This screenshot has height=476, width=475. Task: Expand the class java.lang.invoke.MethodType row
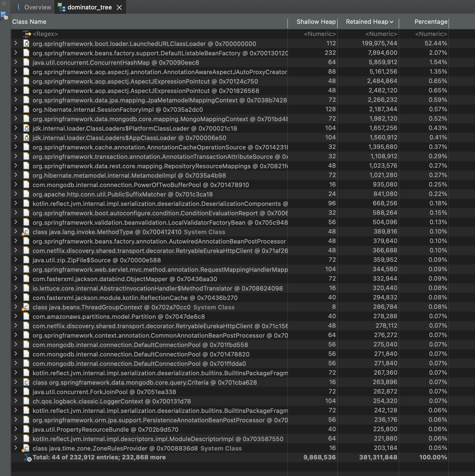16,232
